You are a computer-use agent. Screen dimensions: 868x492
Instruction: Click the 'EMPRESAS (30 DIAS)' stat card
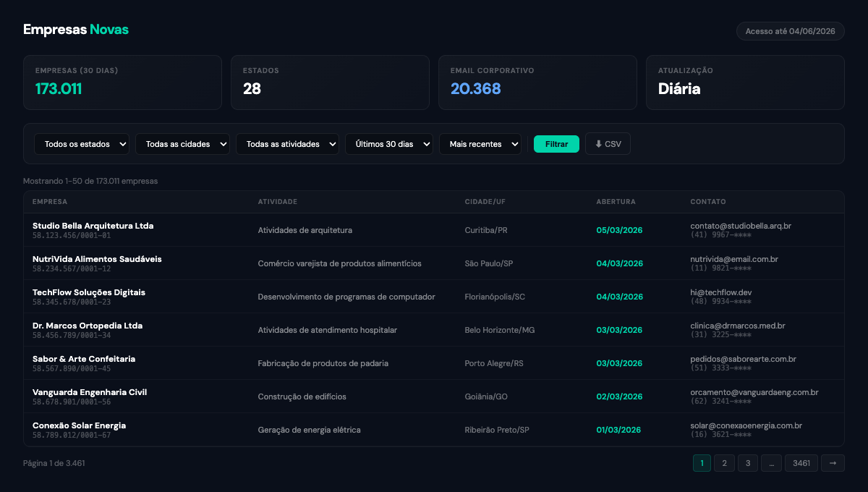pyautogui.click(x=122, y=82)
